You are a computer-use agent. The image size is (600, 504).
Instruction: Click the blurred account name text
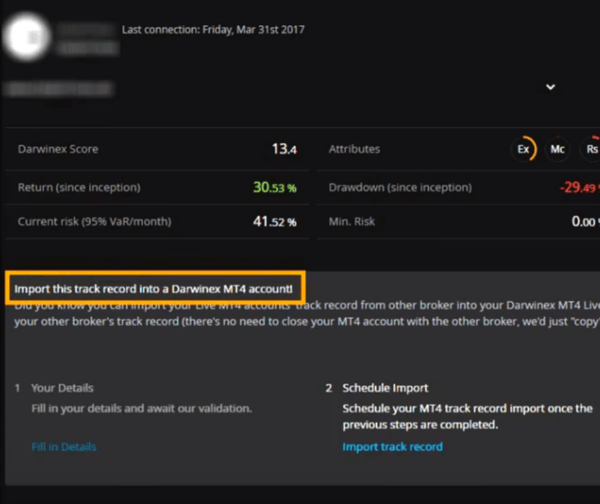pyautogui.click(x=87, y=29)
